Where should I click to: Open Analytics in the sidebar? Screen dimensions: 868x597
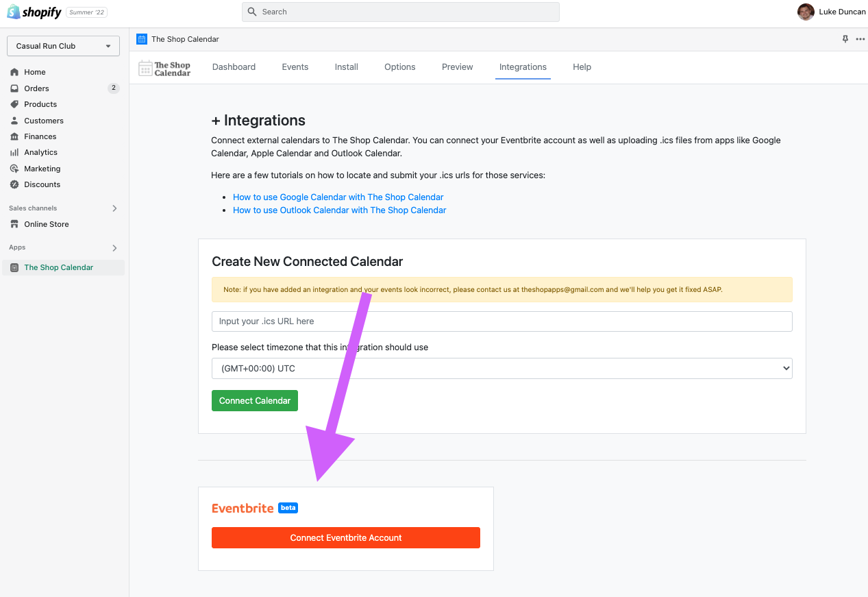tap(41, 152)
